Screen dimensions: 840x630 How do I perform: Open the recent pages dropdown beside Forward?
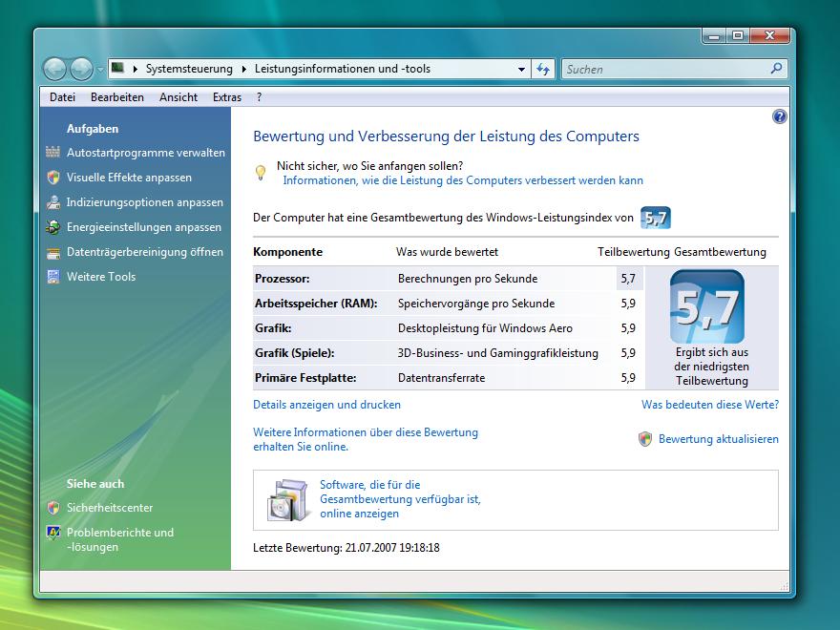pyautogui.click(x=100, y=70)
